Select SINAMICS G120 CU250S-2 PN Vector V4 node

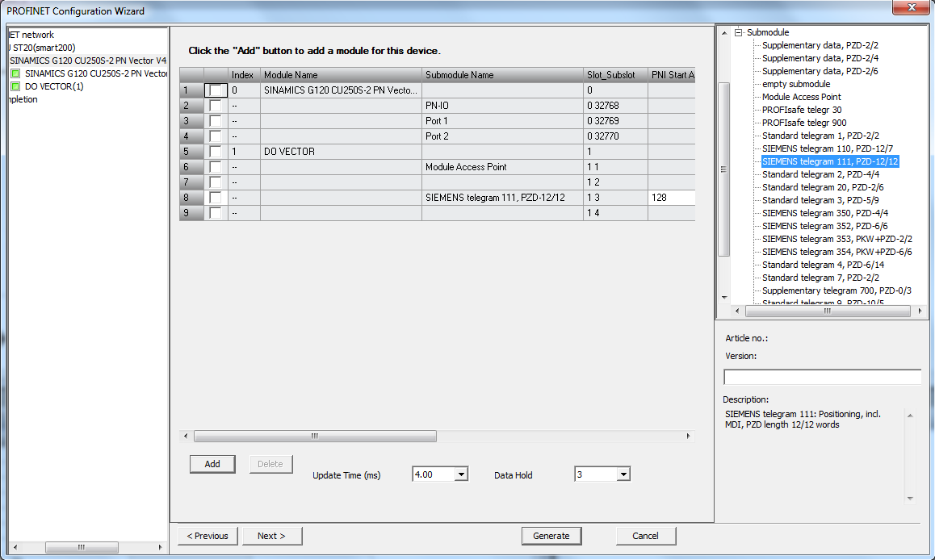88,61
